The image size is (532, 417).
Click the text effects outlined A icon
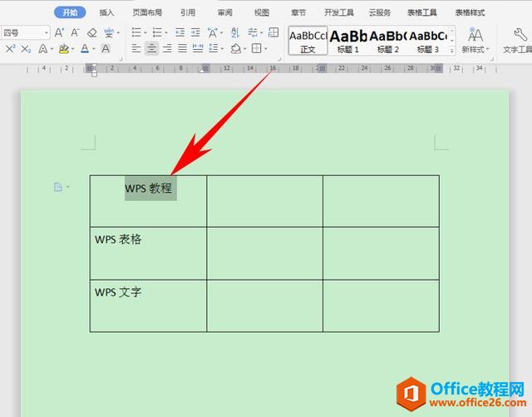[x=42, y=49]
